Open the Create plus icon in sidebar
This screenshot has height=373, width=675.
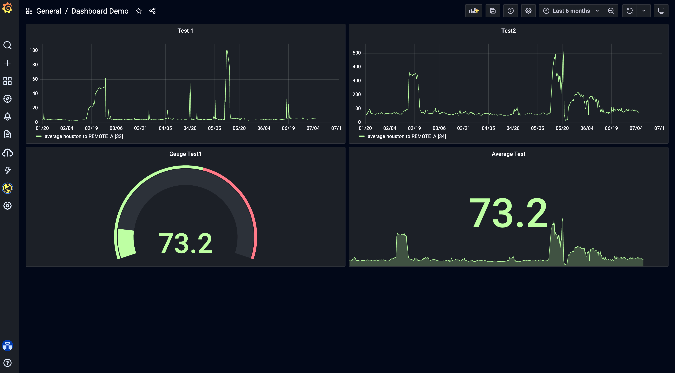tap(7, 63)
